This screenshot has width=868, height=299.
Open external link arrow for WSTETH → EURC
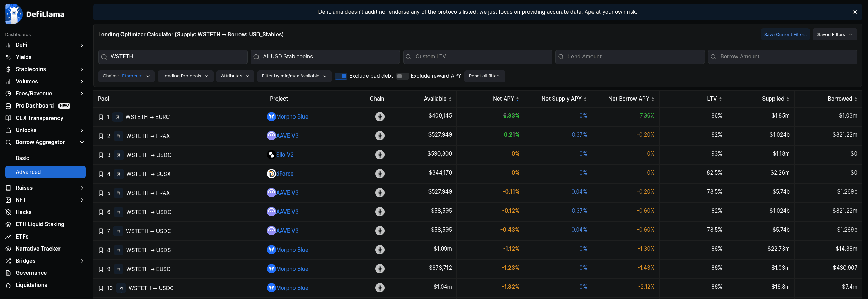pos(118,117)
